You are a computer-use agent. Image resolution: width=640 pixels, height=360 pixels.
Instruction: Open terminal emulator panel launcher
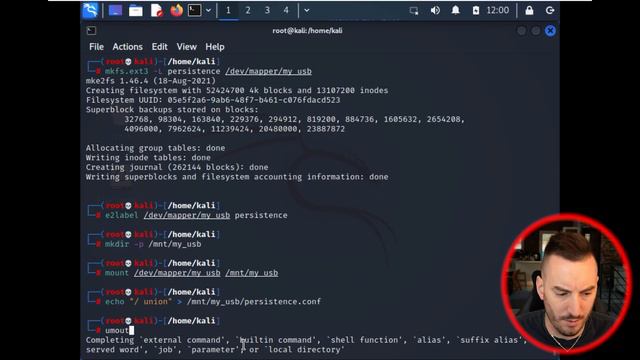195,10
